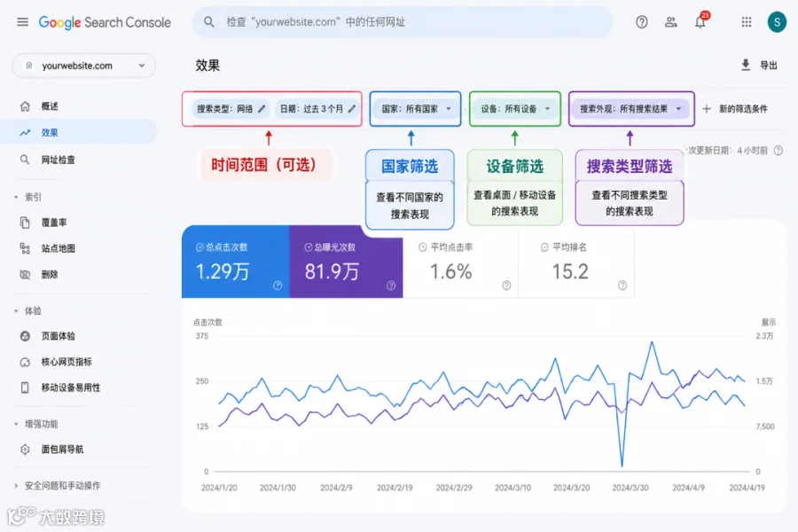This screenshot has height=532, width=798.
Task: Click the 导出 export button
Action: [x=759, y=65]
